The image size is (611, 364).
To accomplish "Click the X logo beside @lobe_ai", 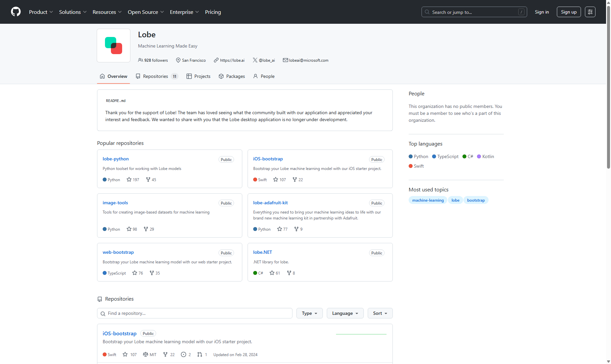I will [255, 60].
